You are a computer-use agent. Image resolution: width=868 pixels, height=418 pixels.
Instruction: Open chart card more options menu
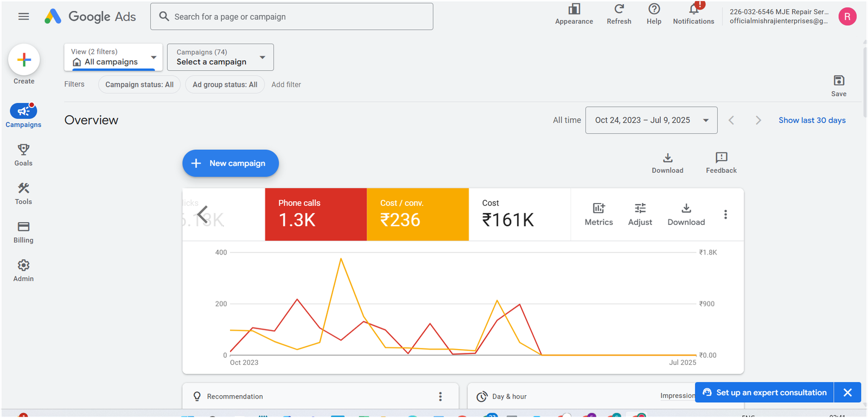(725, 214)
